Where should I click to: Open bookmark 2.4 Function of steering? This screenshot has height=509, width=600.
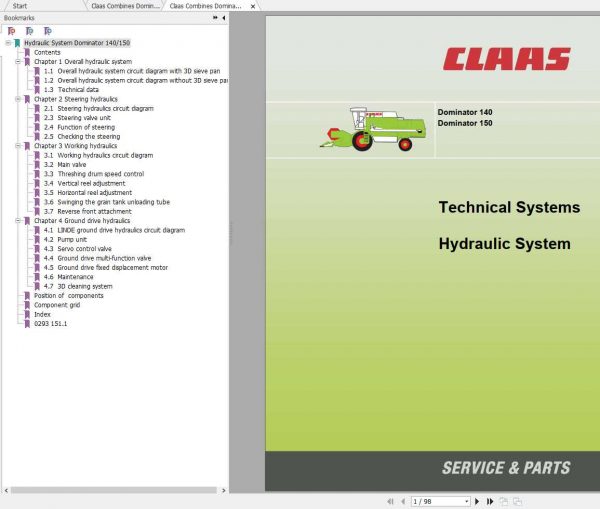click(79, 127)
